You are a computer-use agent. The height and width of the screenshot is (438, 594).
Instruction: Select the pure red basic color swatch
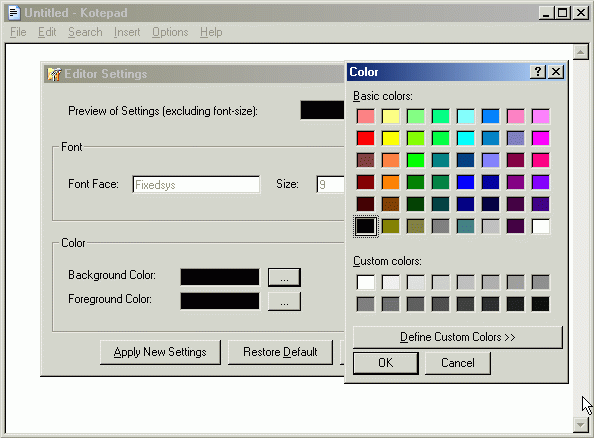366,138
